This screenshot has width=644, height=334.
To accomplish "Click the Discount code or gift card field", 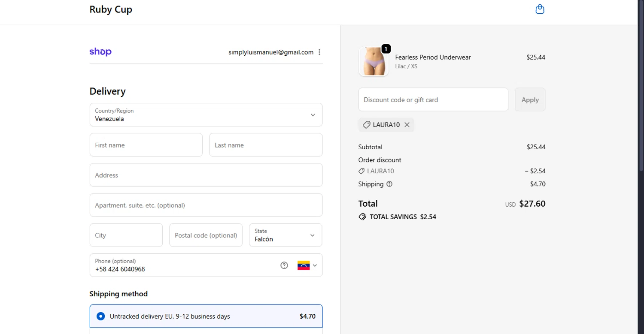I will pyautogui.click(x=433, y=99).
